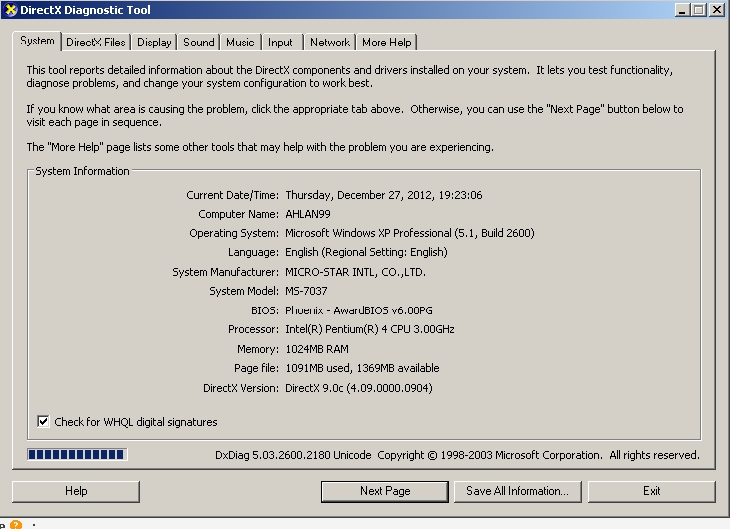Open the Network tab

330,42
